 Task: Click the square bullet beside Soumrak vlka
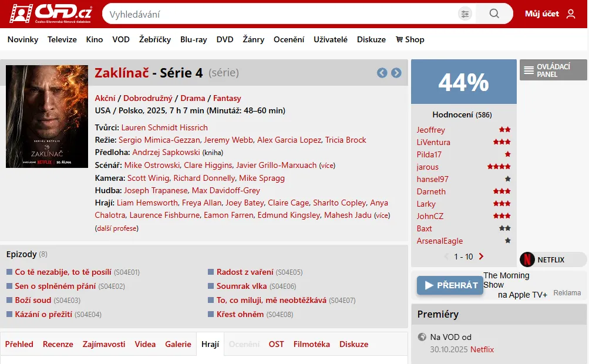[211, 287]
